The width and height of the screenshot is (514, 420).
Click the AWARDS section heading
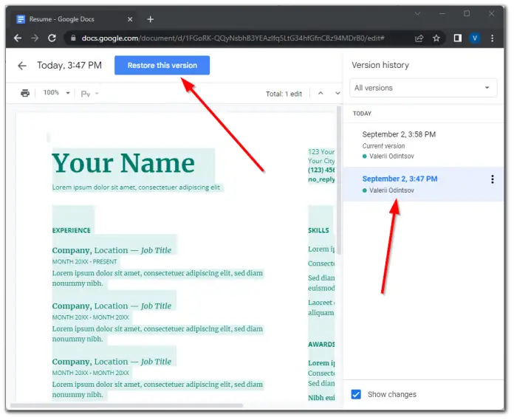pyautogui.click(x=321, y=344)
